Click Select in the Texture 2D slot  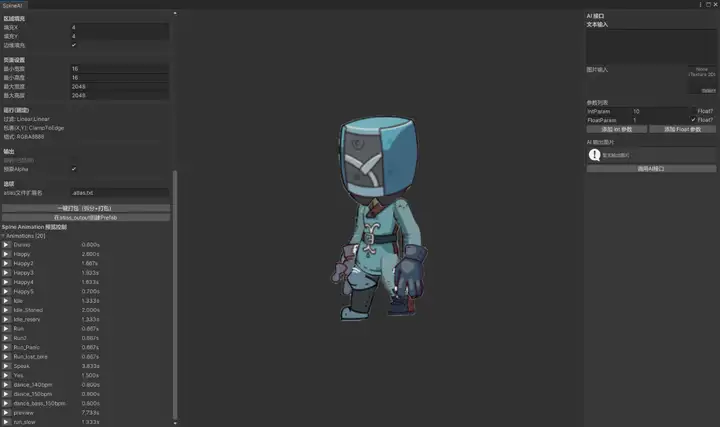[708, 90]
